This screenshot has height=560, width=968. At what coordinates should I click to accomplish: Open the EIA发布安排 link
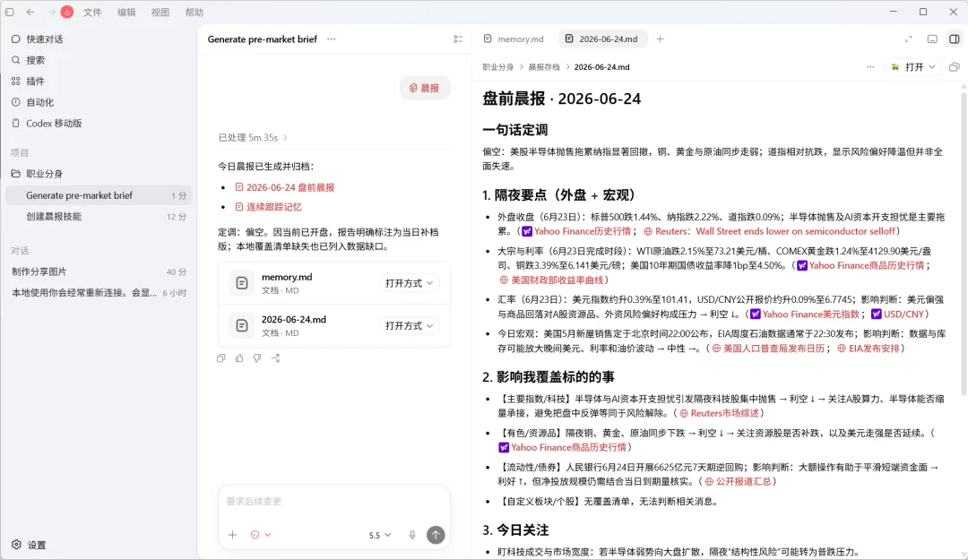click(868, 349)
